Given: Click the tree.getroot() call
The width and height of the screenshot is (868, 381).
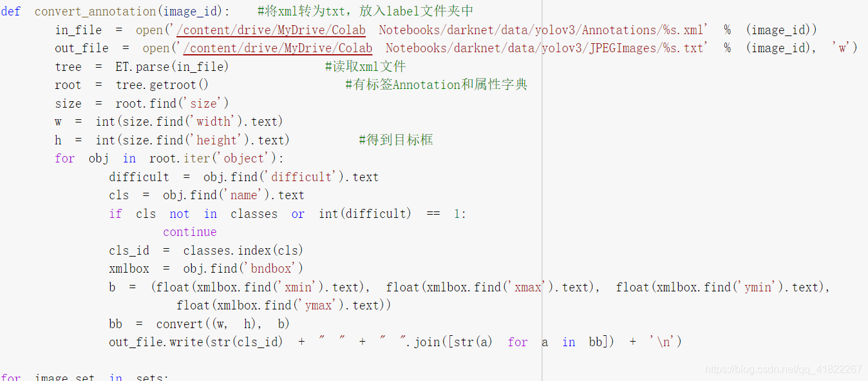Looking at the screenshot, I should [x=162, y=84].
